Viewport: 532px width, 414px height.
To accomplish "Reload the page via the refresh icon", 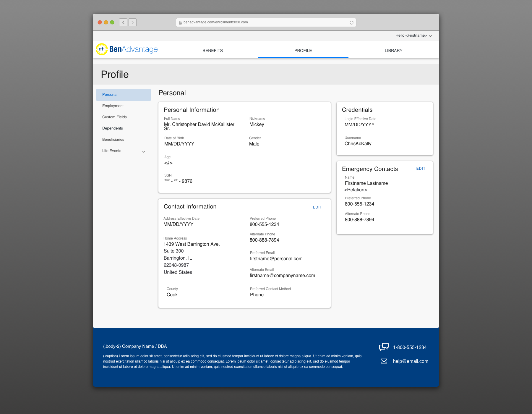I will tap(351, 22).
